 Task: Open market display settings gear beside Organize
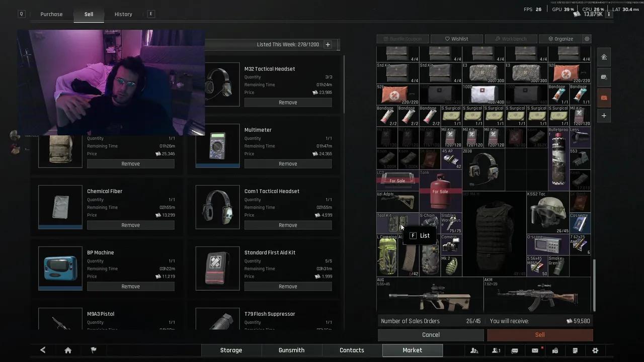(x=587, y=39)
